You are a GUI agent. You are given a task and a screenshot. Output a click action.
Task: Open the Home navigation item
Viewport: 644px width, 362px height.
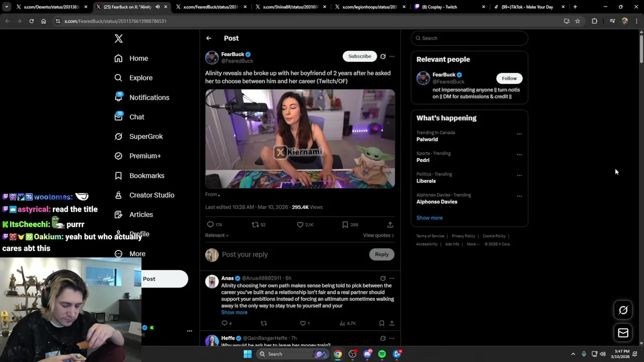click(131, 58)
